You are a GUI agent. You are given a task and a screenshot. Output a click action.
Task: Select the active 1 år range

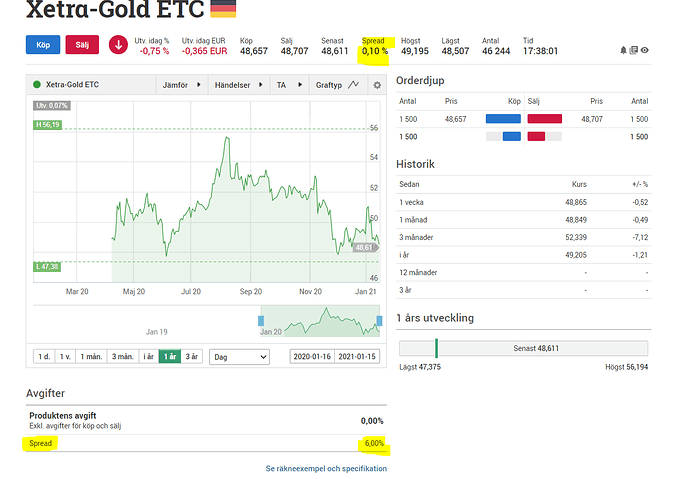[170, 356]
